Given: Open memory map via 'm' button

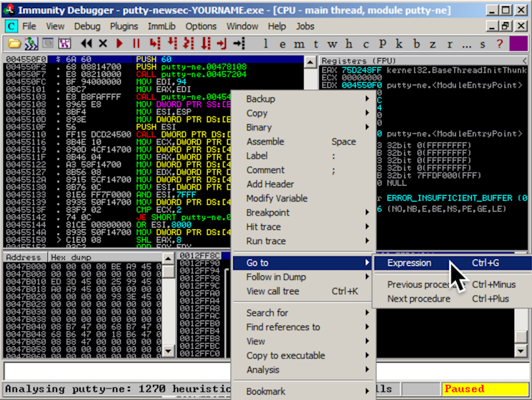Looking at the screenshot, I should point(299,44).
